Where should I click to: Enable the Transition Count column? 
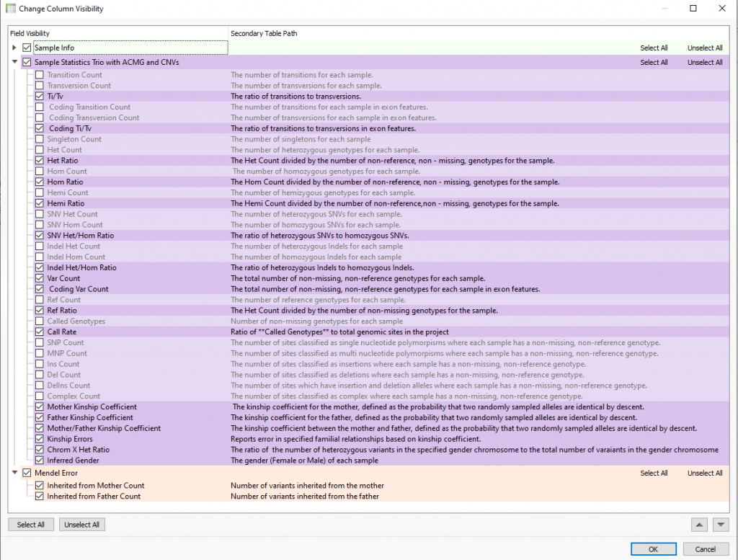point(39,74)
